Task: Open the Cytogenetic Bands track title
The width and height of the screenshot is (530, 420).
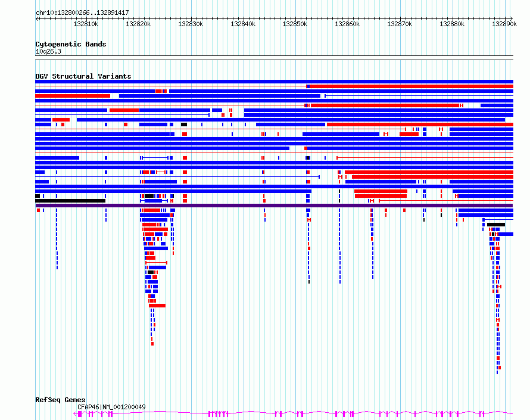Action: click(x=71, y=44)
